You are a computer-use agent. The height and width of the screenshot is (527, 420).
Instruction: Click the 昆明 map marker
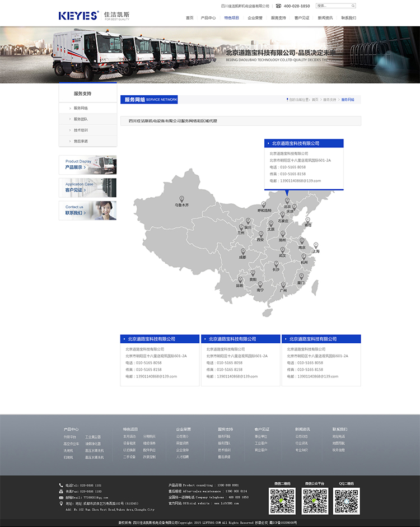[x=240, y=279]
